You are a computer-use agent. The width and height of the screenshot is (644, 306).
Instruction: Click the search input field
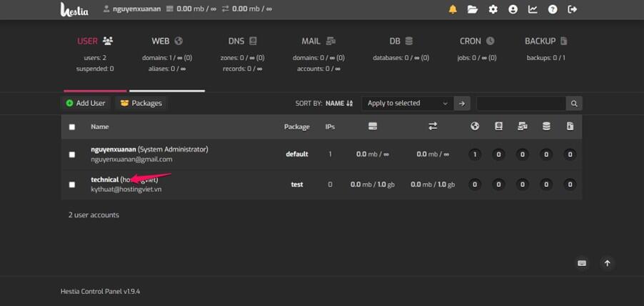click(x=520, y=104)
